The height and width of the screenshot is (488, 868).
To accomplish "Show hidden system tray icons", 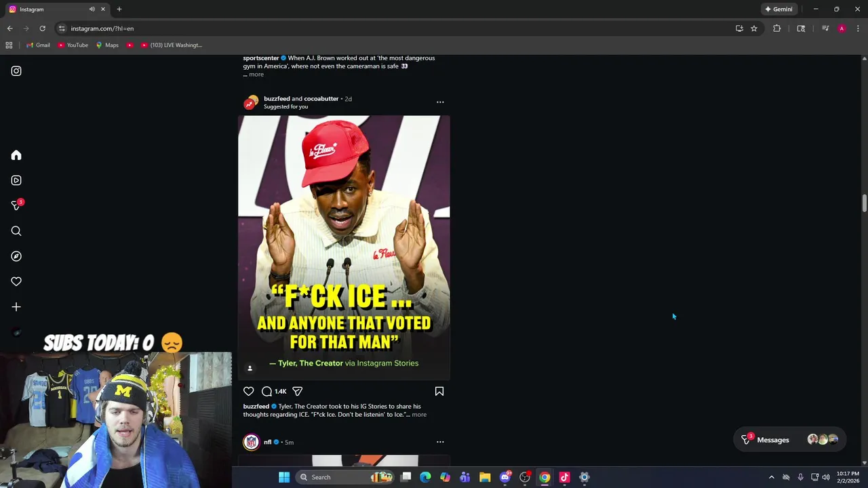I will coord(771,477).
